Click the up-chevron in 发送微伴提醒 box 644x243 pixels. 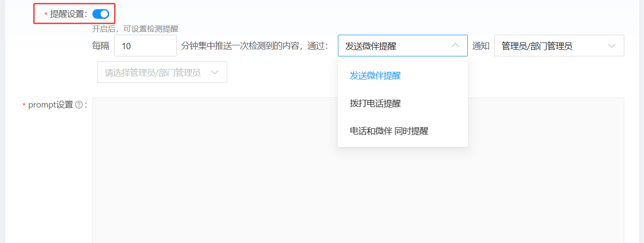tap(455, 46)
